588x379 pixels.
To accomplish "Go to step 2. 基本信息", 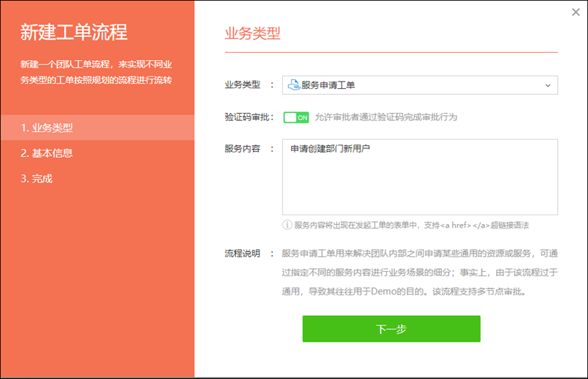I will (47, 153).
